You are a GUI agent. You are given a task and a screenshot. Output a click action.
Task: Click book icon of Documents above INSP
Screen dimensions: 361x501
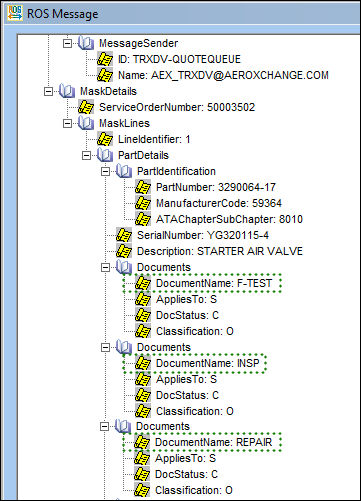tap(124, 347)
